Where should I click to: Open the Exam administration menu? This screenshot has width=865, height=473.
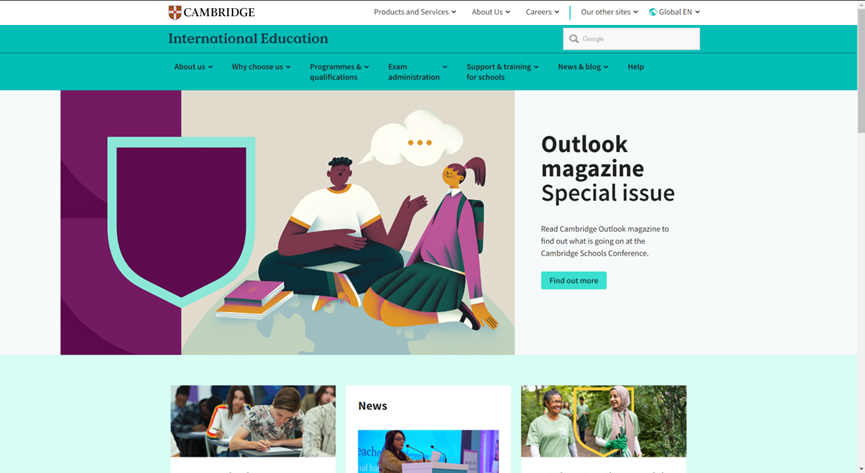click(417, 72)
